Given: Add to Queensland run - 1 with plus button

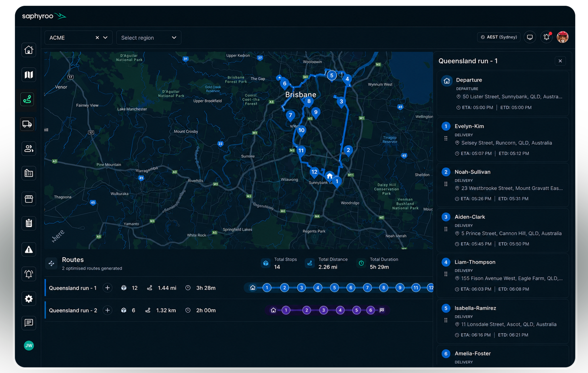Looking at the screenshot, I should tap(107, 288).
